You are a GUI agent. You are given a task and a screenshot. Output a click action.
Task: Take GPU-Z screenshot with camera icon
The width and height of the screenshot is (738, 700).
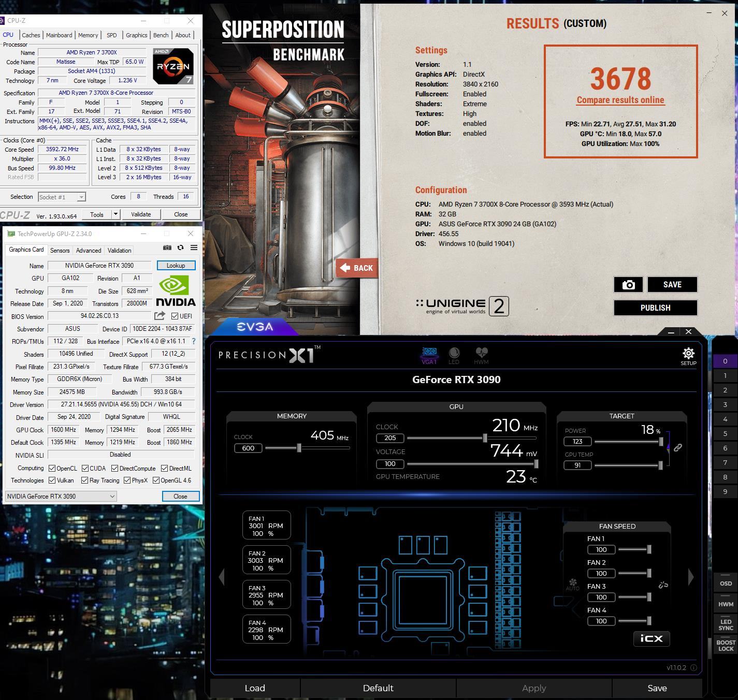pos(167,247)
